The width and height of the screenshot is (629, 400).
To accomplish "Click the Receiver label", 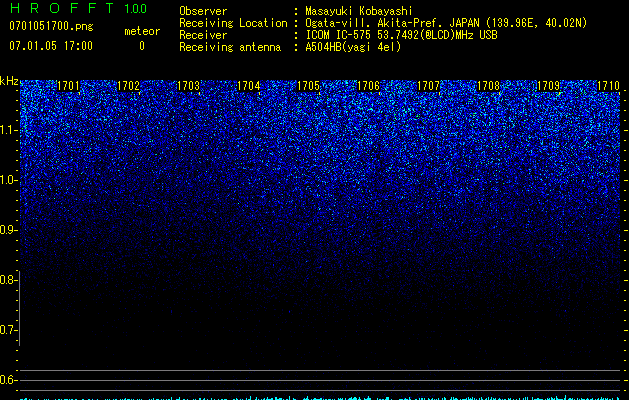I will (x=203, y=35).
